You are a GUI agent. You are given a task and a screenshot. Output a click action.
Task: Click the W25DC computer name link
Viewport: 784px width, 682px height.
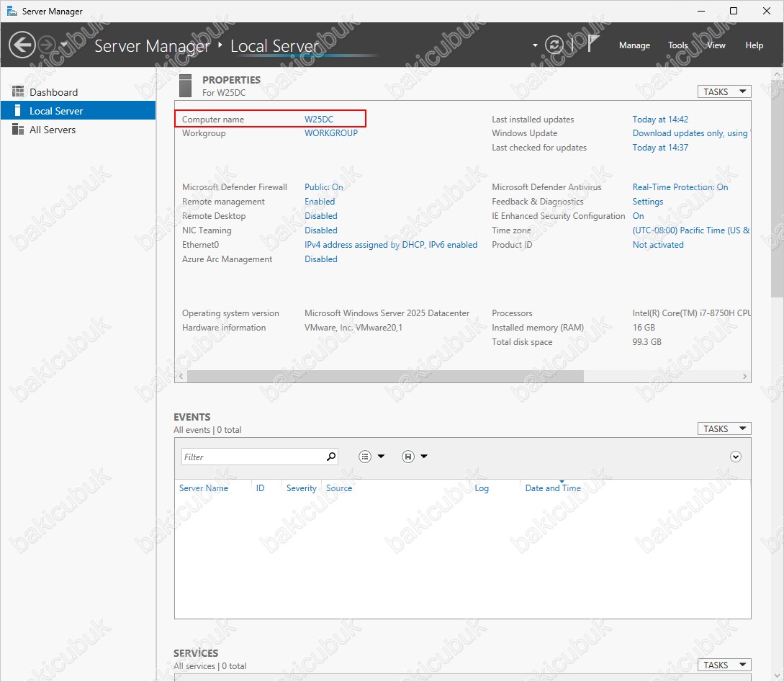[x=319, y=119]
